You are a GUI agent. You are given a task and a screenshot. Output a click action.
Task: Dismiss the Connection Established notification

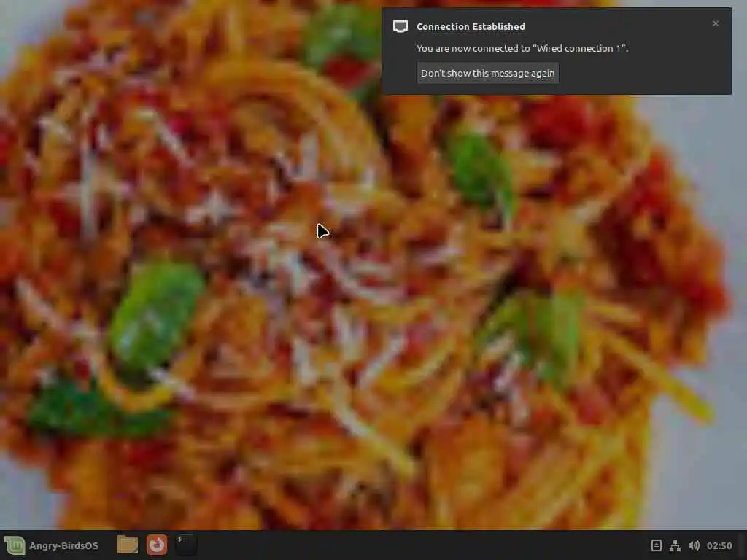pyautogui.click(x=715, y=23)
